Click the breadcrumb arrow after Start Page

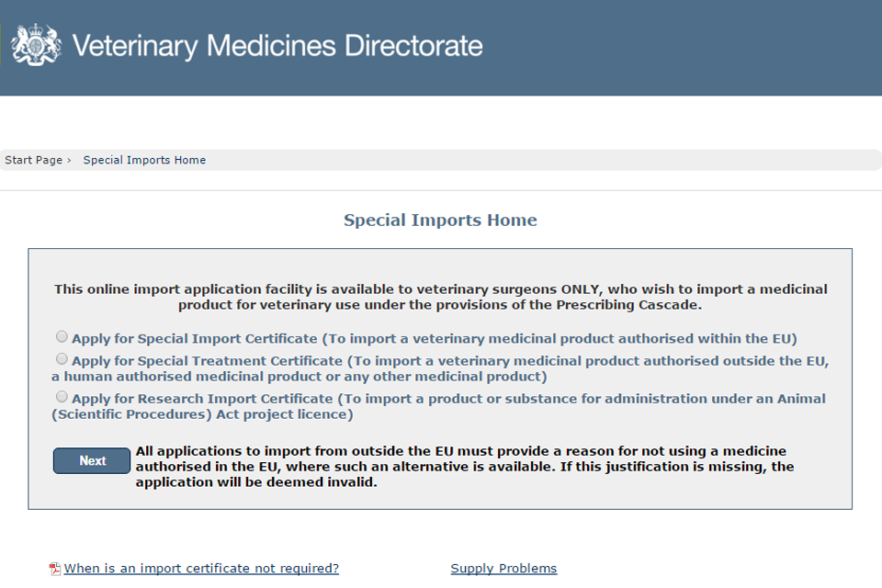(69, 160)
